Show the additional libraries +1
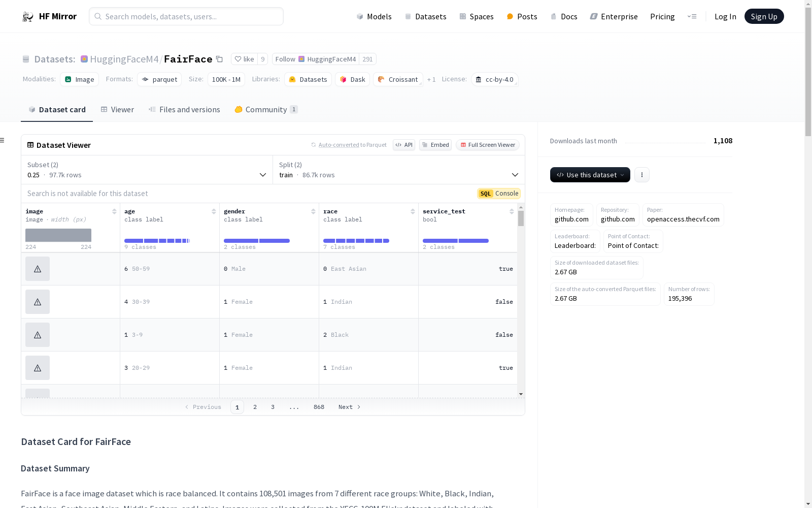Image resolution: width=812 pixels, height=508 pixels. pos(431,80)
